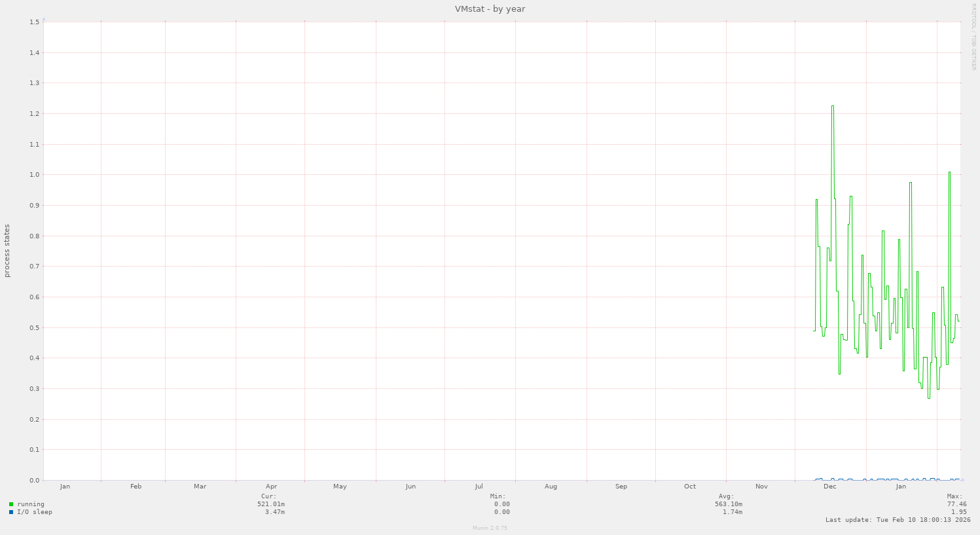Click the Oct label on the x-axis

(690, 487)
